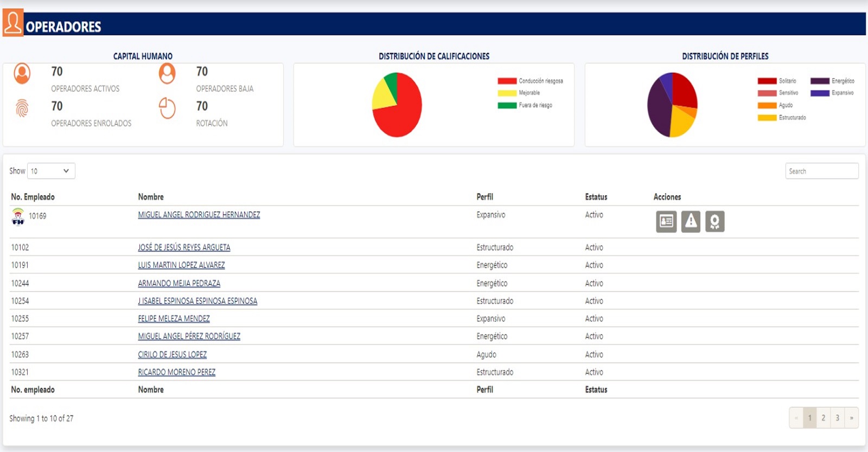Image resolution: width=868 pixels, height=452 pixels.
Task: Open the Show entries dropdown
Action: coord(51,171)
